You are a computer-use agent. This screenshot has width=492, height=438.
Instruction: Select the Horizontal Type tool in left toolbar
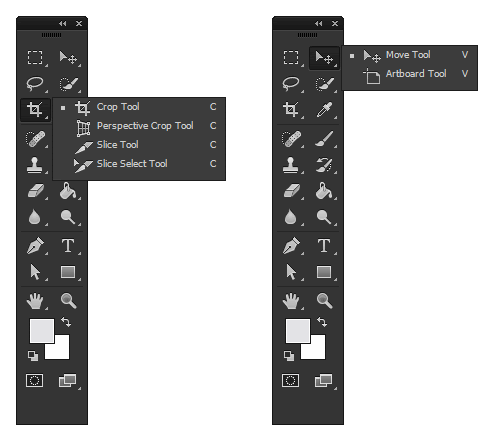click(x=68, y=245)
